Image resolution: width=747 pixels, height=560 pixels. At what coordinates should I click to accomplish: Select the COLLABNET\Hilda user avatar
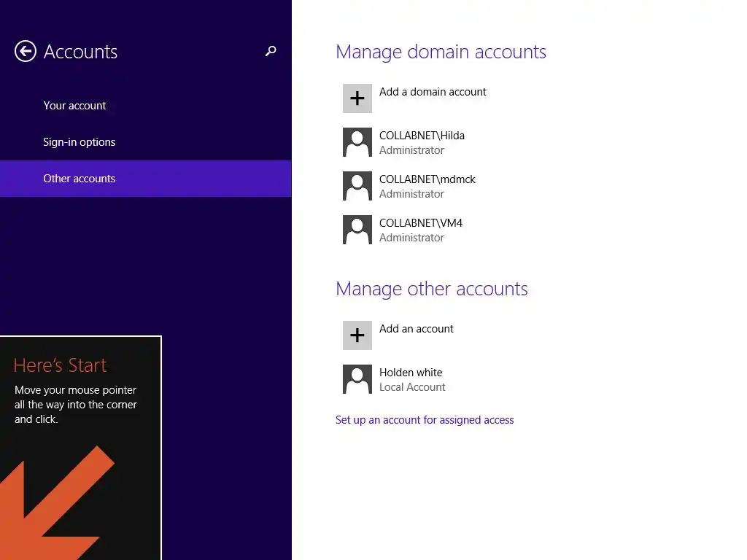click(357, 142)
